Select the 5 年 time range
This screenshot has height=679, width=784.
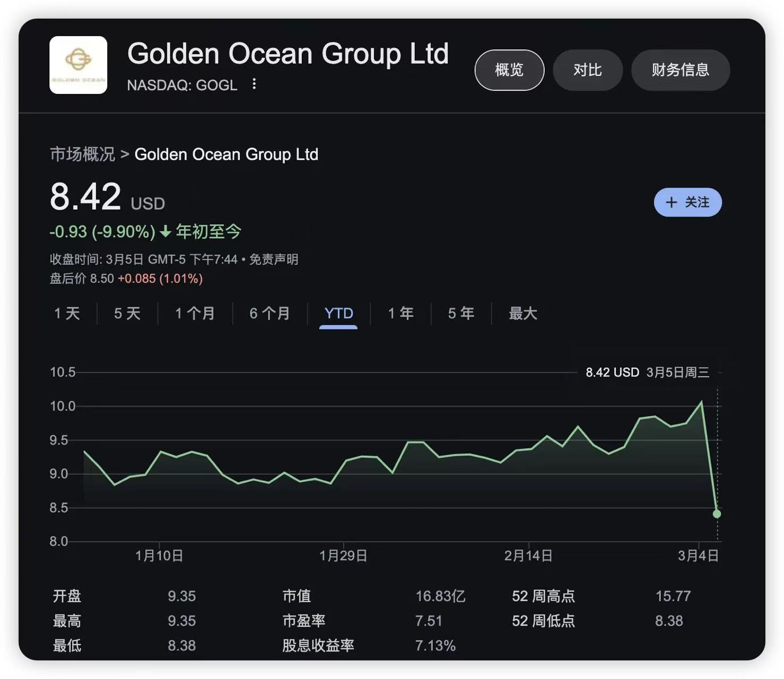click(x=461, y=314)
